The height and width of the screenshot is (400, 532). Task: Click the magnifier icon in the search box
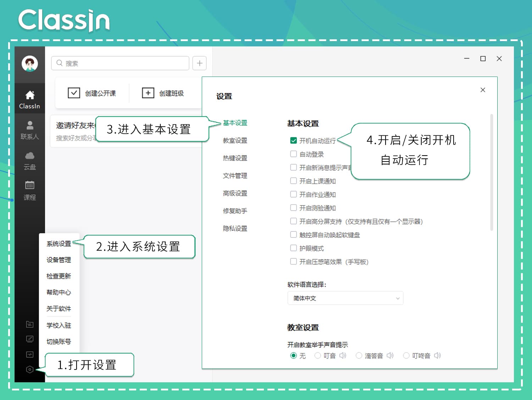tap(60, 63)
